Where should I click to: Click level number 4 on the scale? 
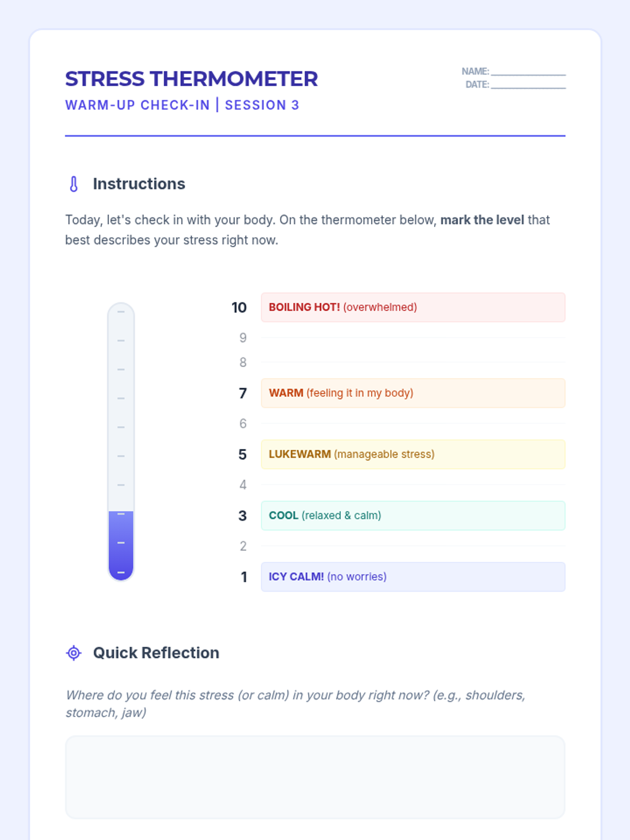tap(243, 485)
